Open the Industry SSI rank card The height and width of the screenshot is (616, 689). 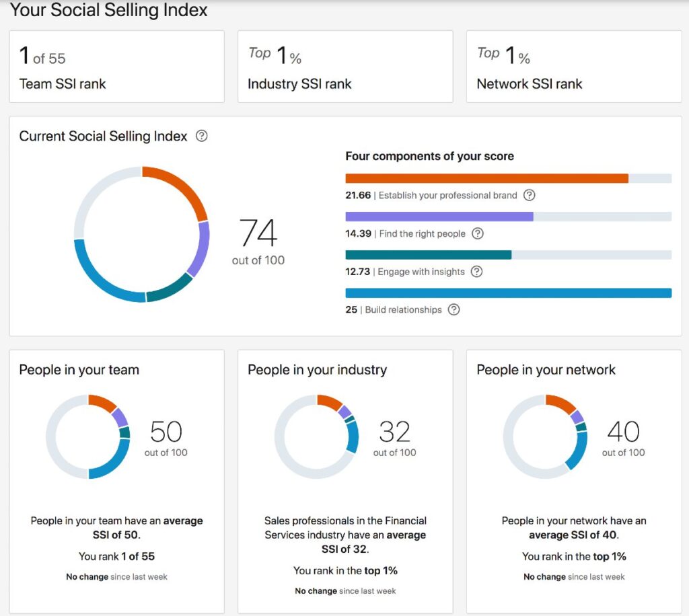344,66
